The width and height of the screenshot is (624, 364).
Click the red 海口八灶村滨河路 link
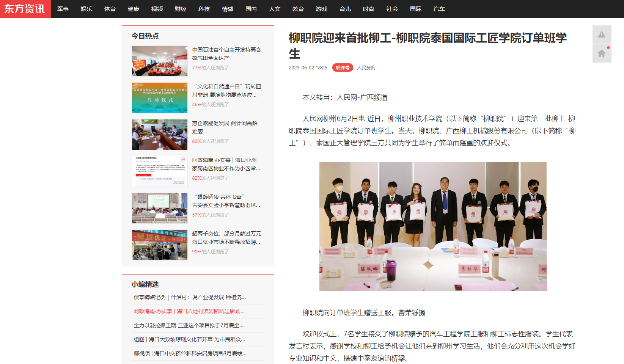tap(189, 312)
